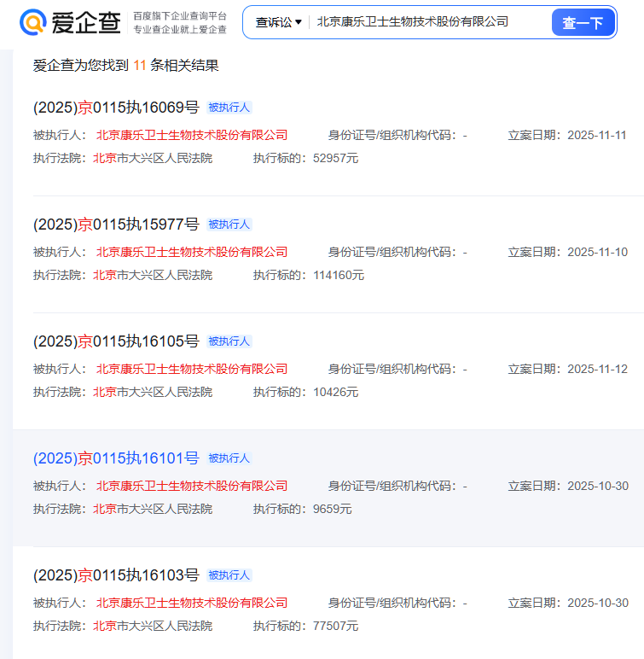Open case (2025)京0115执15977号

click(116, 225)
